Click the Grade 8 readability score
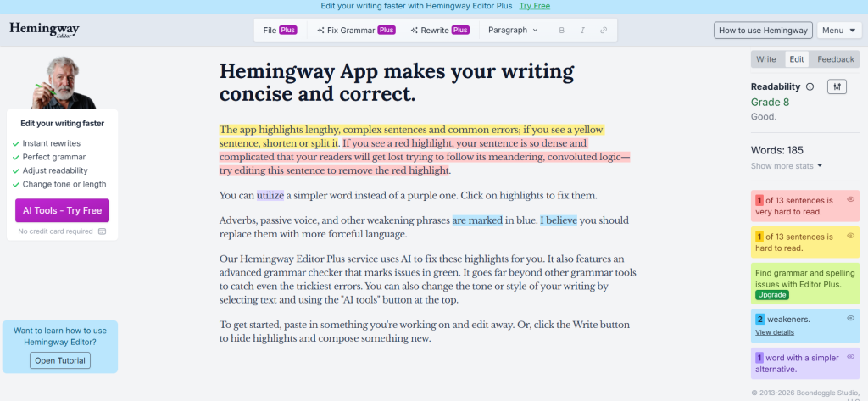This screenshot has height=401, width=868. [770, 103]
